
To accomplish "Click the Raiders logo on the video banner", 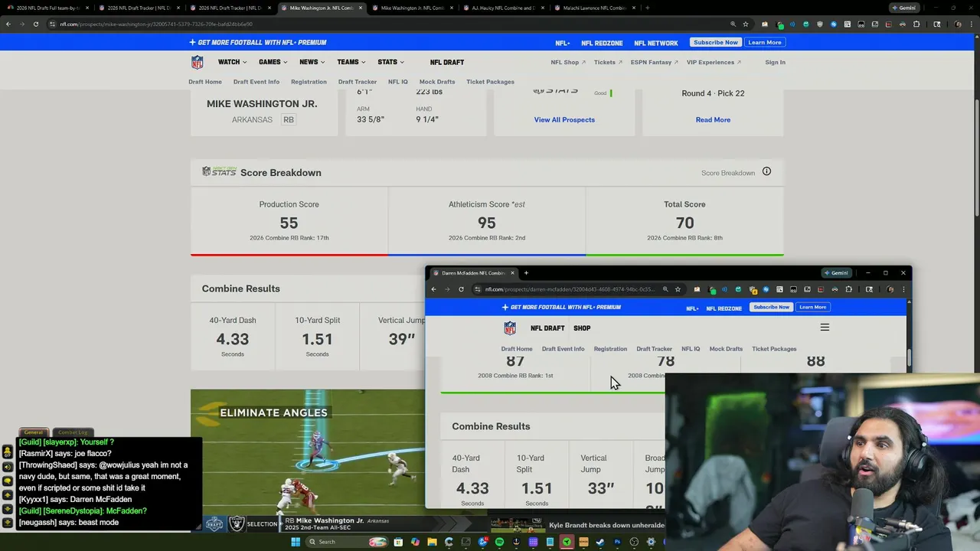I will point(237,523).
